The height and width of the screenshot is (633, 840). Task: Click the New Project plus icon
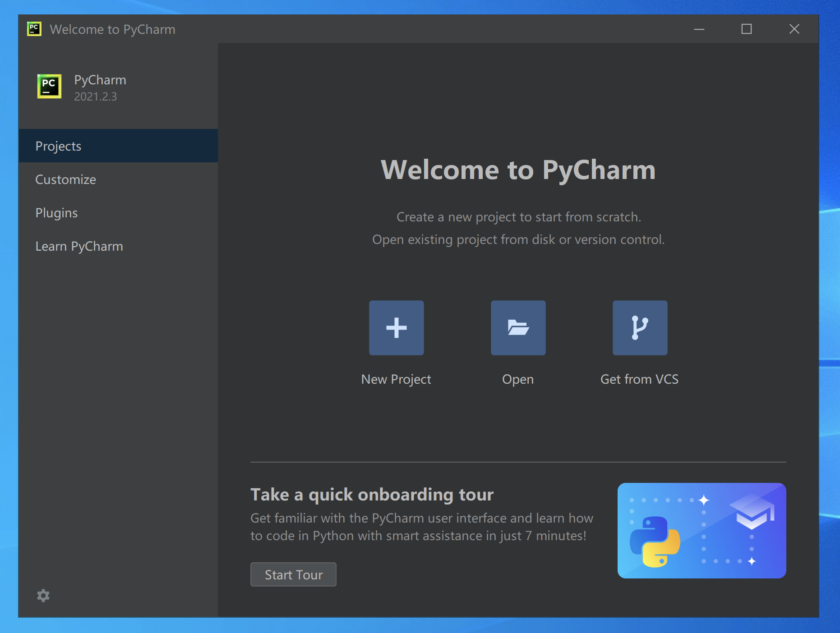[x=396, y=328]
